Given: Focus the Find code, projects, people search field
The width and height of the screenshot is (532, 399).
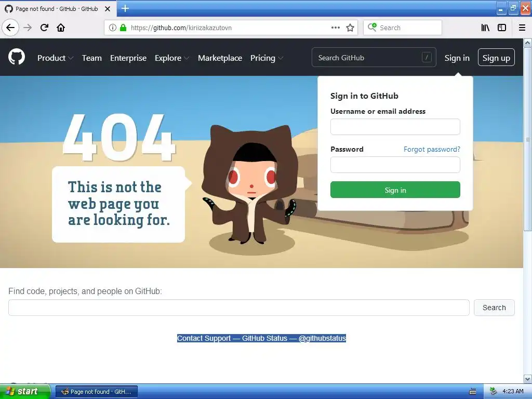Looking at the screenshot, I should 239,308.
